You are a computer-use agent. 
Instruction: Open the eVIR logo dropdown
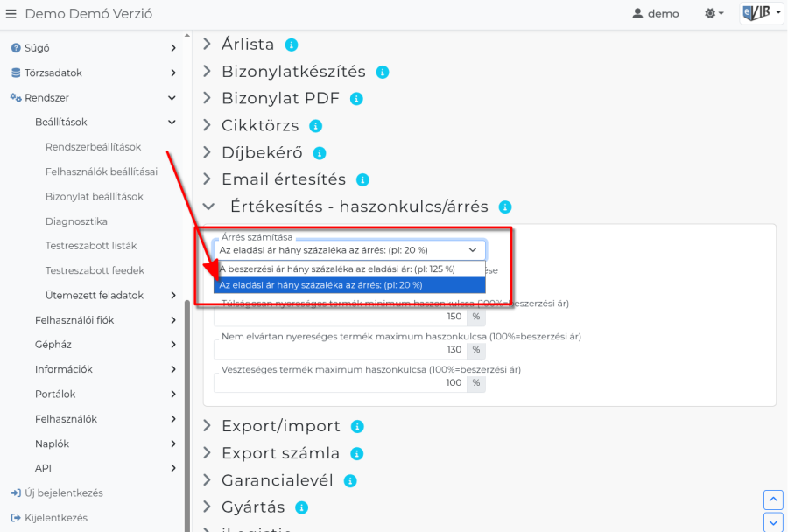click(x=759, y=13)
